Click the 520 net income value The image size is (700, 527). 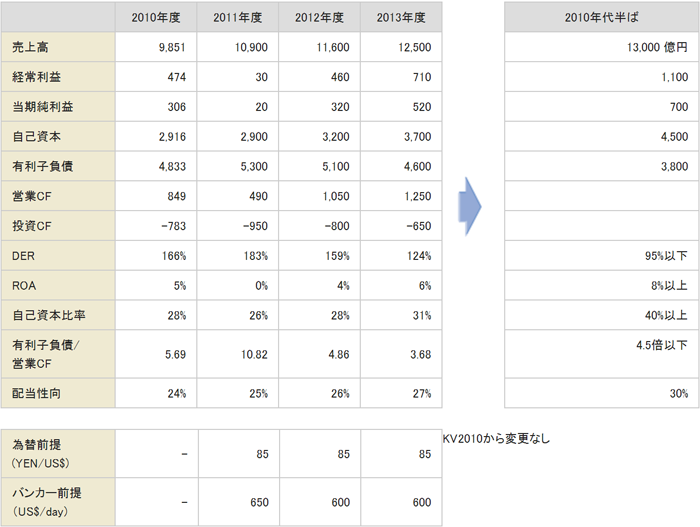coord(422,107)
